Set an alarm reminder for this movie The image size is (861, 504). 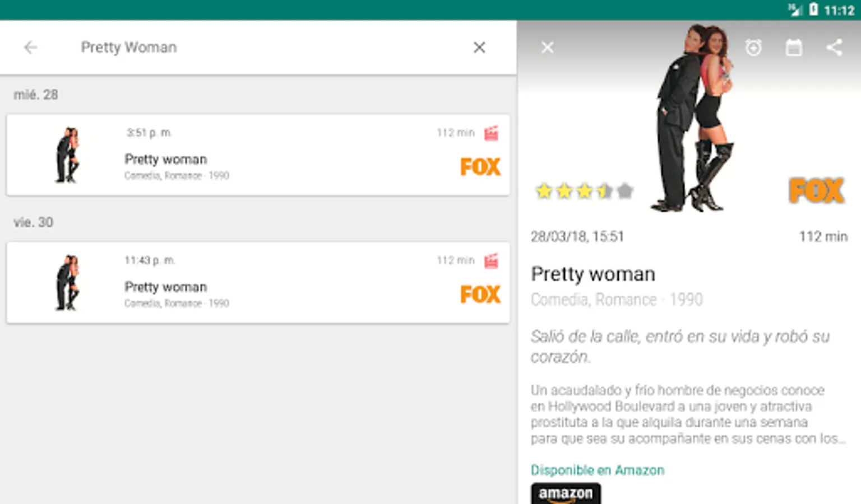click(753, 48)
